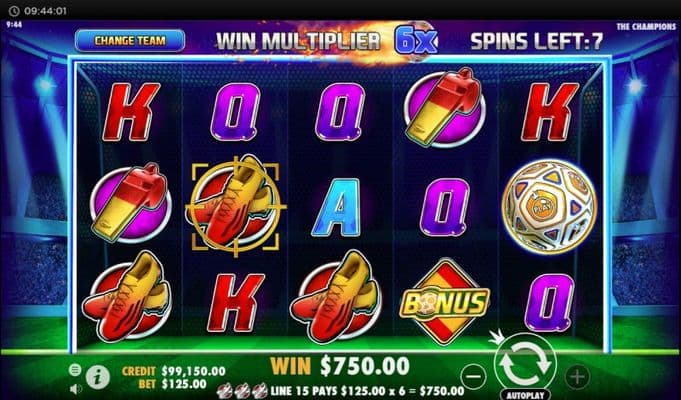681x400 pixels.
Task: Click the bet amount $125.00
Action: 184,384
